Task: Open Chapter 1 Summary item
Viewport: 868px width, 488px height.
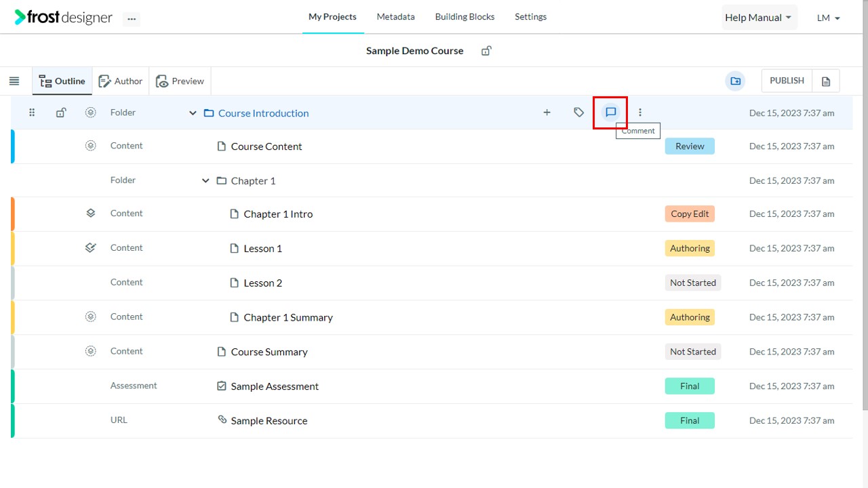Action: coord(288,317)
